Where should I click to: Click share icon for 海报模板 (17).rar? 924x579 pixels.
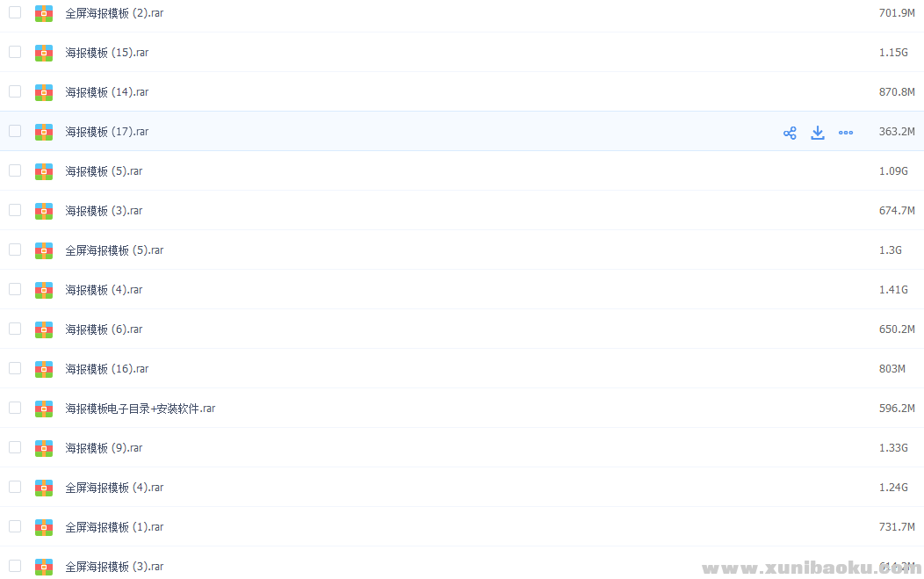pyautogui.click(x=790, y=133)
